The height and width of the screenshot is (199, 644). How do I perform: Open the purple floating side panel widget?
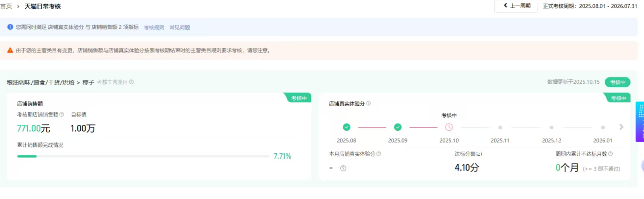tap(640, 122)
